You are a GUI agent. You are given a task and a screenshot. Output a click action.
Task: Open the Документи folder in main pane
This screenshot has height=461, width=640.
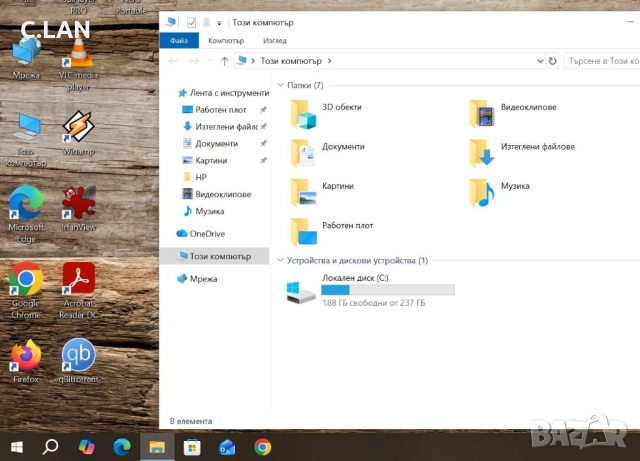pyautogui.click(x=327, y=154)
